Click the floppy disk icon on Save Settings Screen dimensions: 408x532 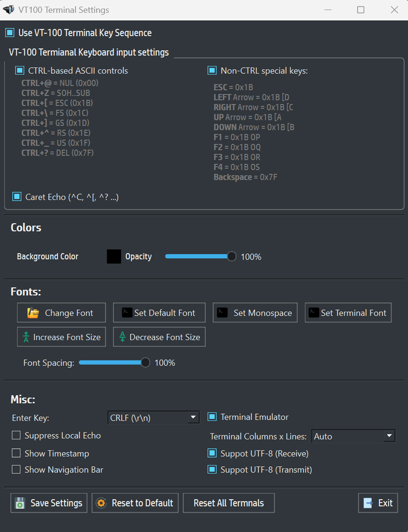(21, 503)
